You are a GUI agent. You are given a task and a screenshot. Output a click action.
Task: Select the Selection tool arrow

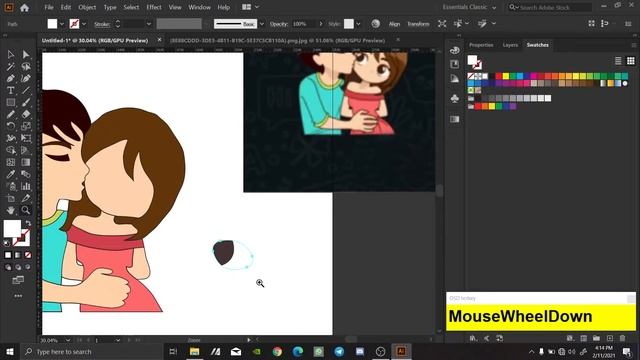[11, 54]
